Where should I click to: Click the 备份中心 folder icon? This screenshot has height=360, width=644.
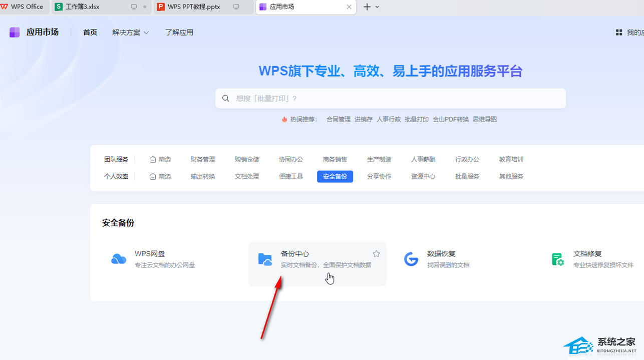point(265,259)
